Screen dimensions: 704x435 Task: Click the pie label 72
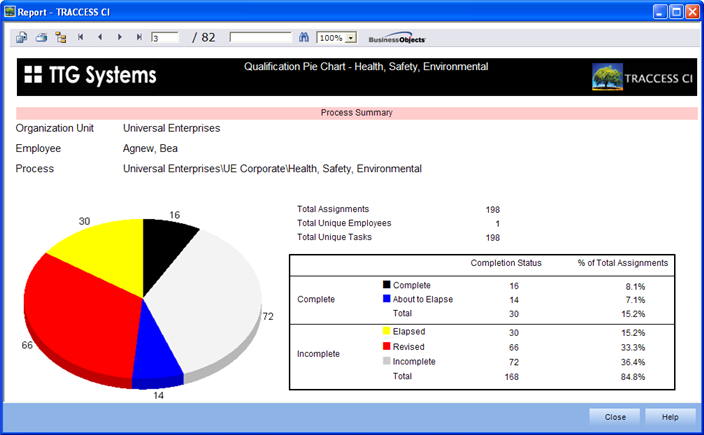pos(268,316)
